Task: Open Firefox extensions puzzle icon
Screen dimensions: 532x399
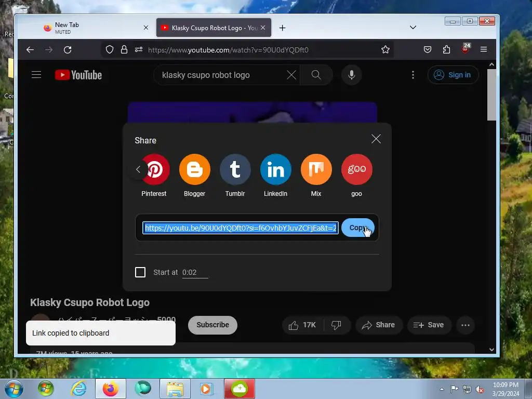Action: tap(446, 50)
